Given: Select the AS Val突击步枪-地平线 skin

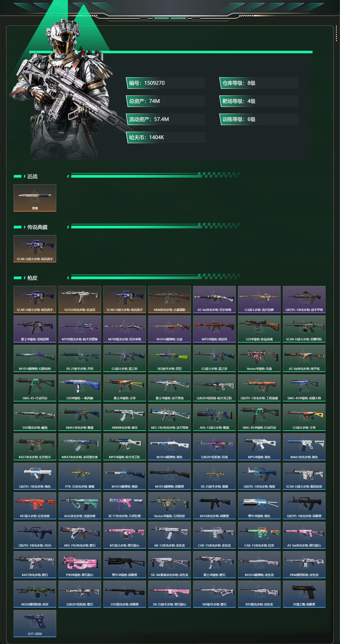Looking at the screenshot, I should click(x=304, y=358).
